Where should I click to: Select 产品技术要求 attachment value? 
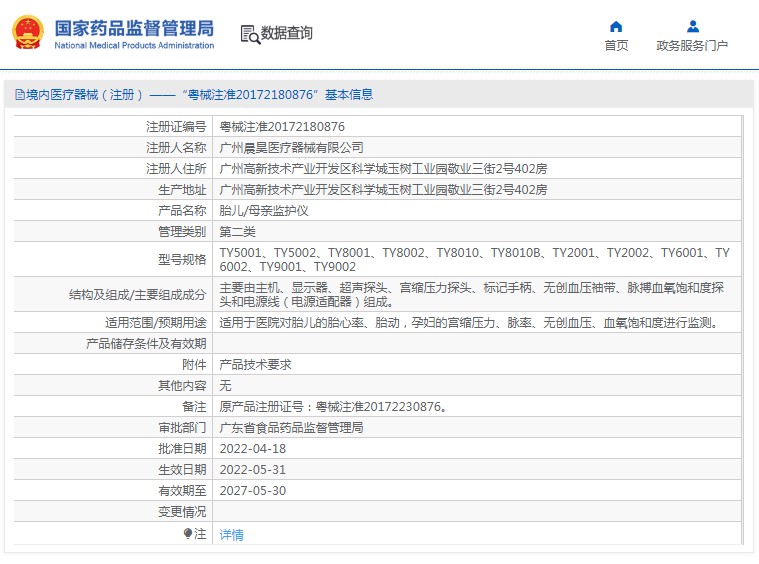pos(255,365)
